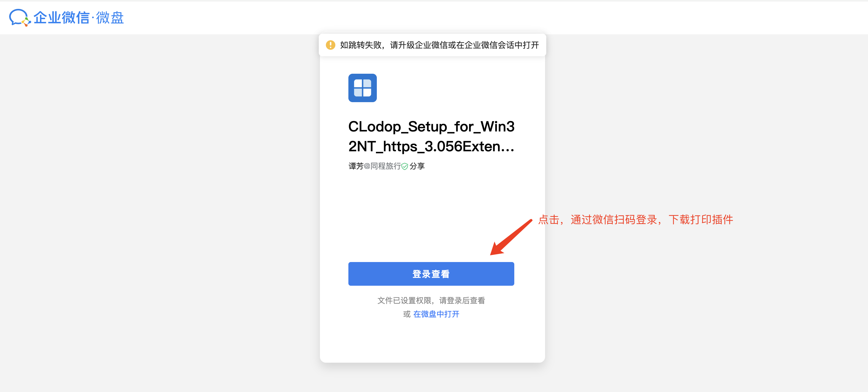Click the 登录查看 login button
The width and height of the screenshot is (868, 392).
[x=431, y=274]
